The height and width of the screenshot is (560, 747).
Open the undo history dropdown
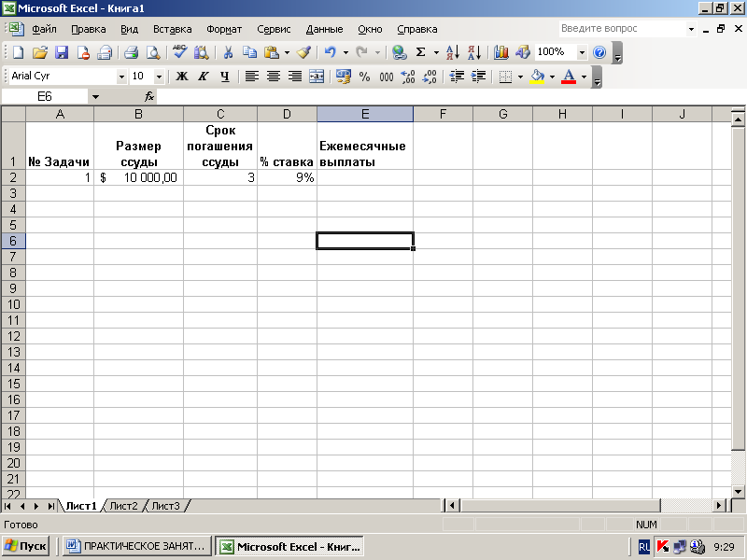(x=345, y=52)
